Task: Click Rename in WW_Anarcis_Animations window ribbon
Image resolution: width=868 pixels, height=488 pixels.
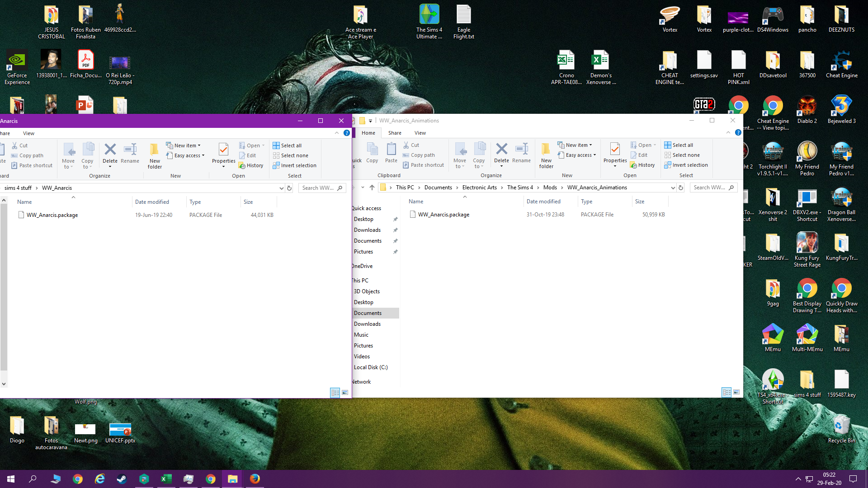Action: point(522,153)
